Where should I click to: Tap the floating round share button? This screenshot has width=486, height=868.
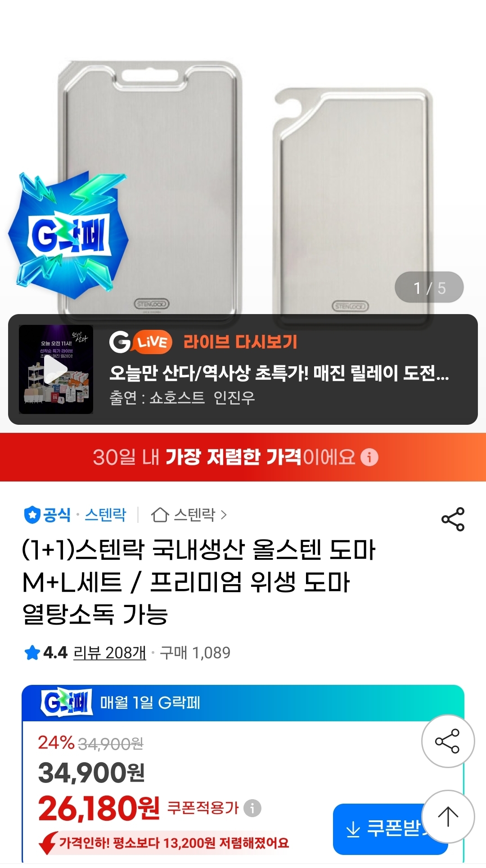pyautogui.click(x=448, y=741)
